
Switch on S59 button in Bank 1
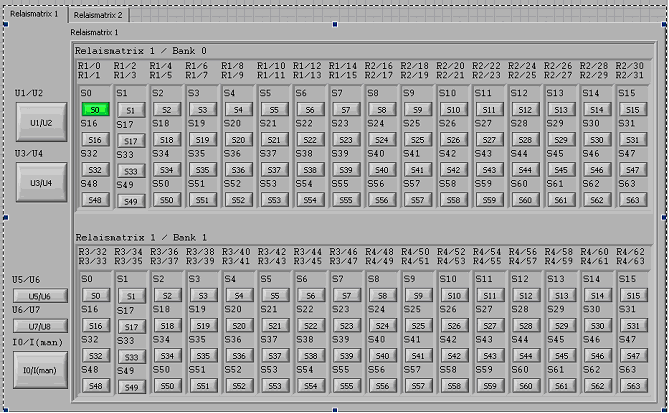coord(490,386)
